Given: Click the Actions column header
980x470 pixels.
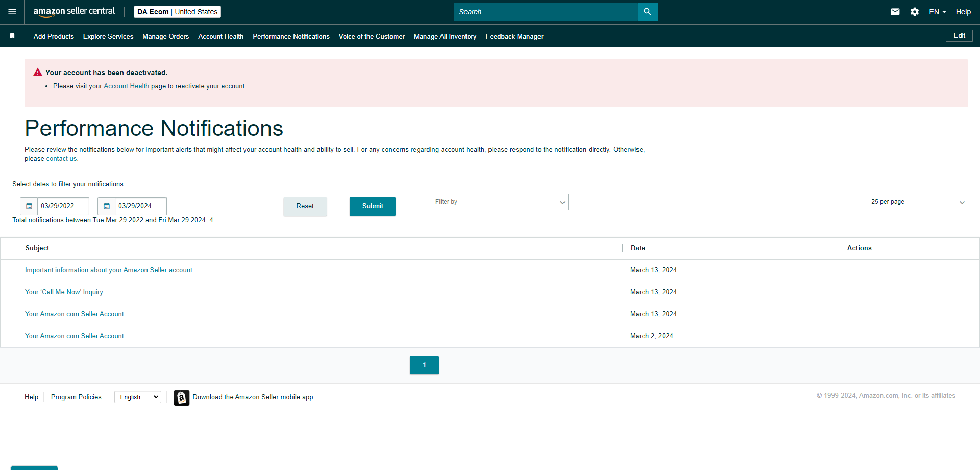Looking at the screenshot, I should coord(860,248).
